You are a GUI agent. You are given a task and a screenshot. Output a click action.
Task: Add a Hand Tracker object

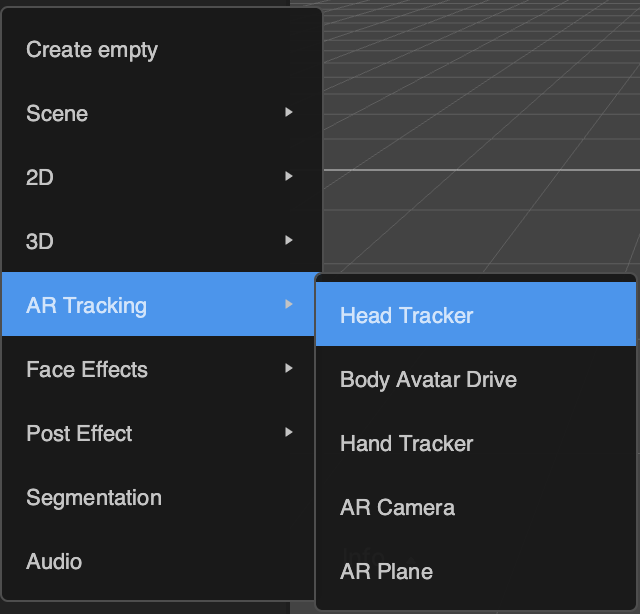click(476, 443)
